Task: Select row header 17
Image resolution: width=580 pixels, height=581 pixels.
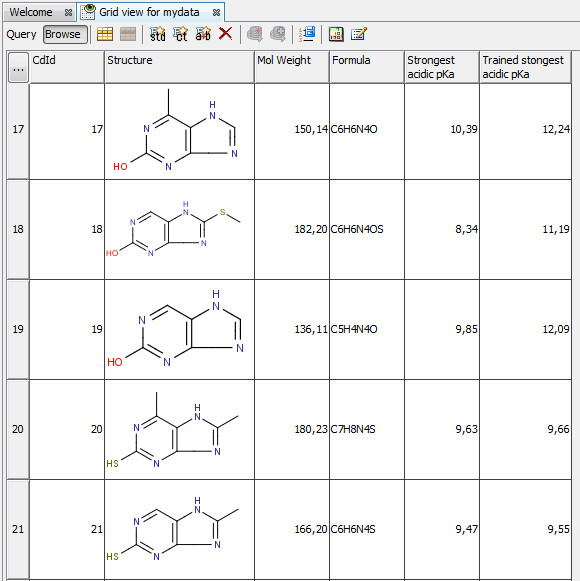Action: (18, 132)
